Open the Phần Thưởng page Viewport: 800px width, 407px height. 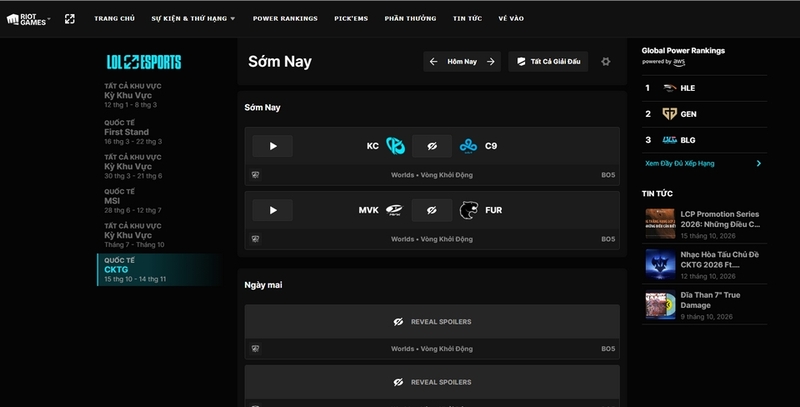pos(410,19)
